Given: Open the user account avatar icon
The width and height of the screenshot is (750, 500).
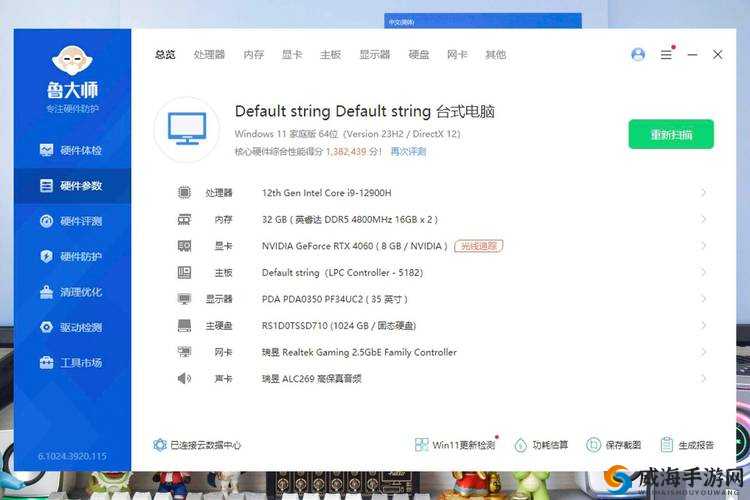Looking at the screenshot, I should (x=638, y=55).
